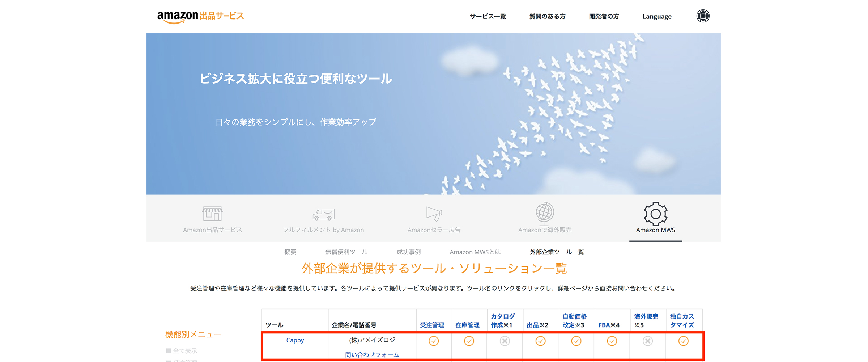This screenshot has height=362, width=868.
Task: Open the 開発者の方 menu
Action: pyautogui.click(x=604, y=17)
